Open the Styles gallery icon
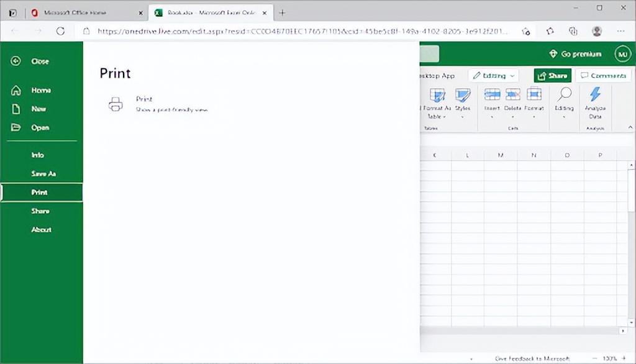Screen dimensions: 636x364 click(x=462, y=96)
